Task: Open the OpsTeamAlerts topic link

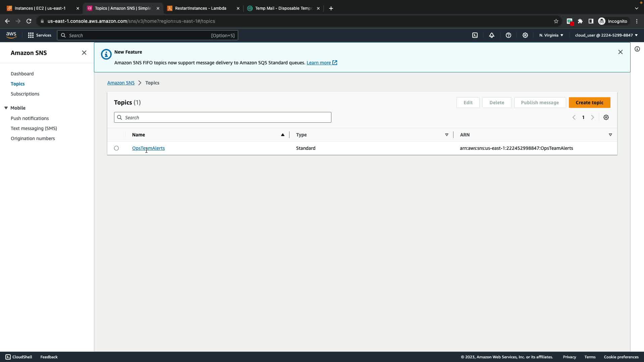Action: (148, 148)
